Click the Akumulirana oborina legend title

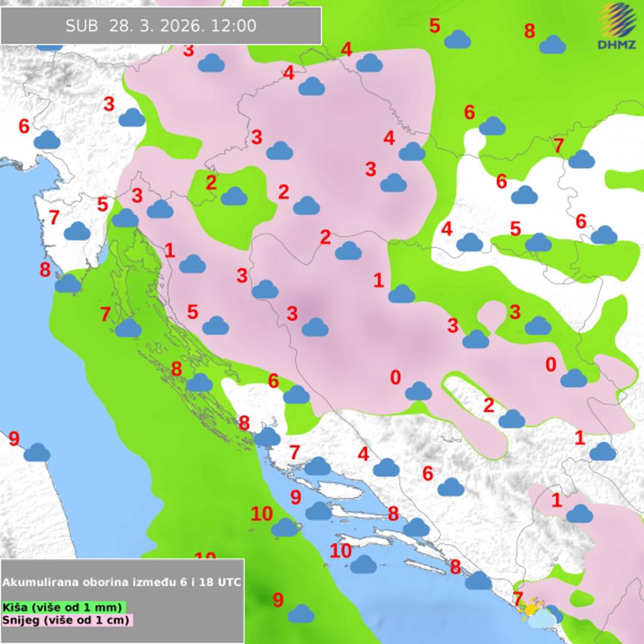(122, 582)
